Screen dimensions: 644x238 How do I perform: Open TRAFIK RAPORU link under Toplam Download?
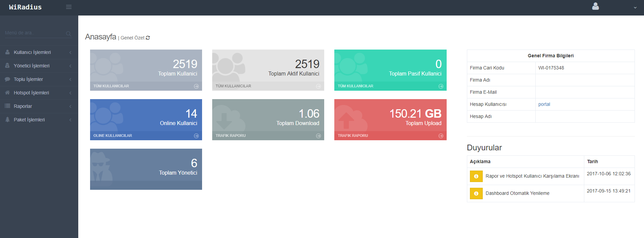click(x=231, y=136)
